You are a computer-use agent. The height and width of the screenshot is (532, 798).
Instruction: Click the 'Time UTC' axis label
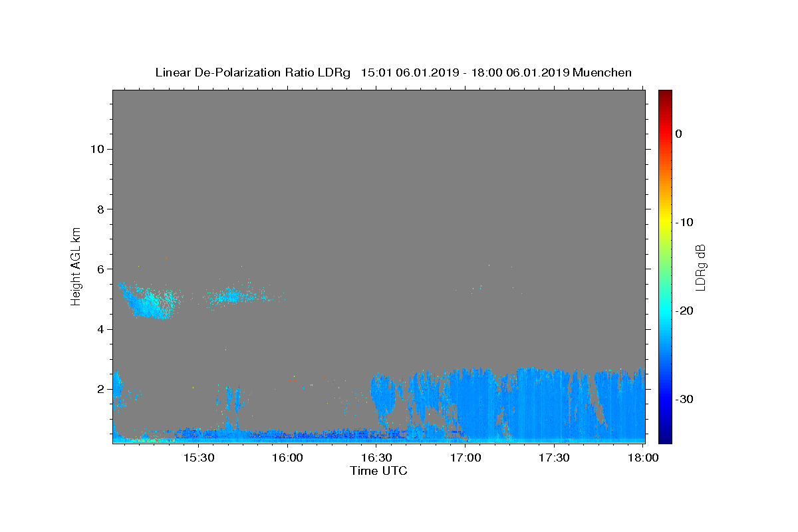(x=378, y=471)
